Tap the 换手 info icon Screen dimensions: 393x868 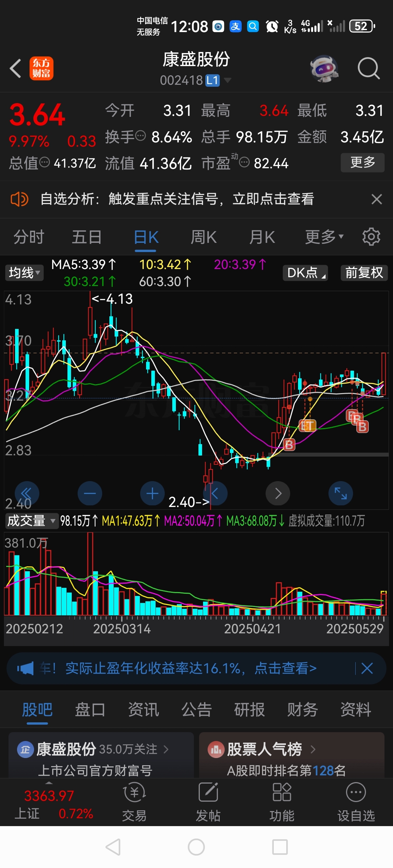[140, 136]
